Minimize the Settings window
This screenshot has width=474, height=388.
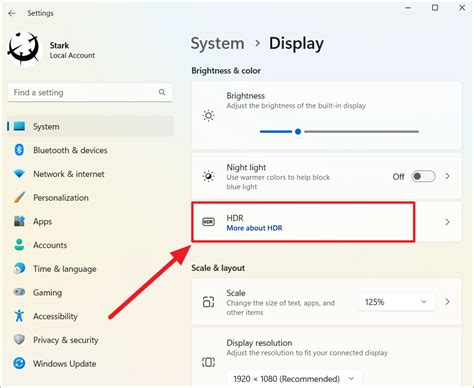click(408, 8)
